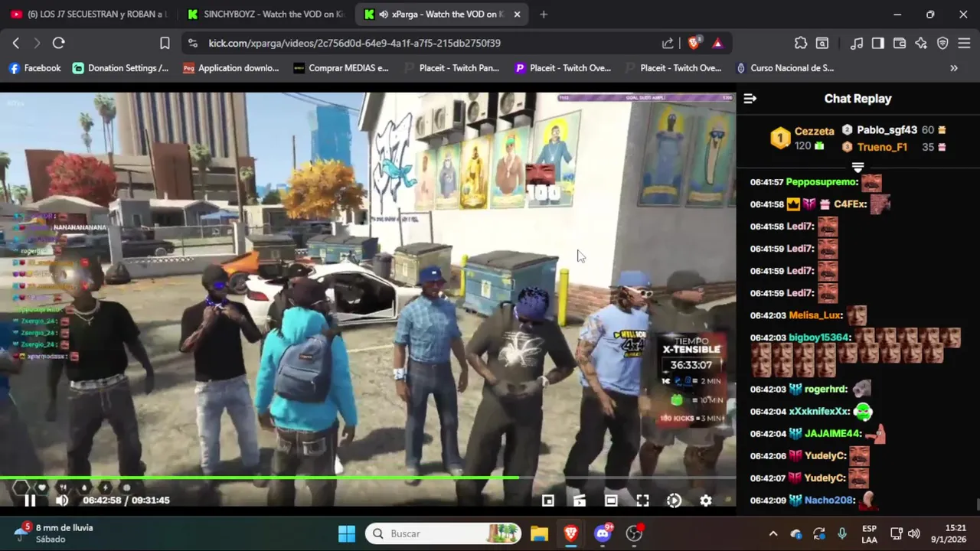This screenshot has height=551, width=980.
Task: Open Curso Nacional de S... bookmark
Action: [x=785, y=68]
